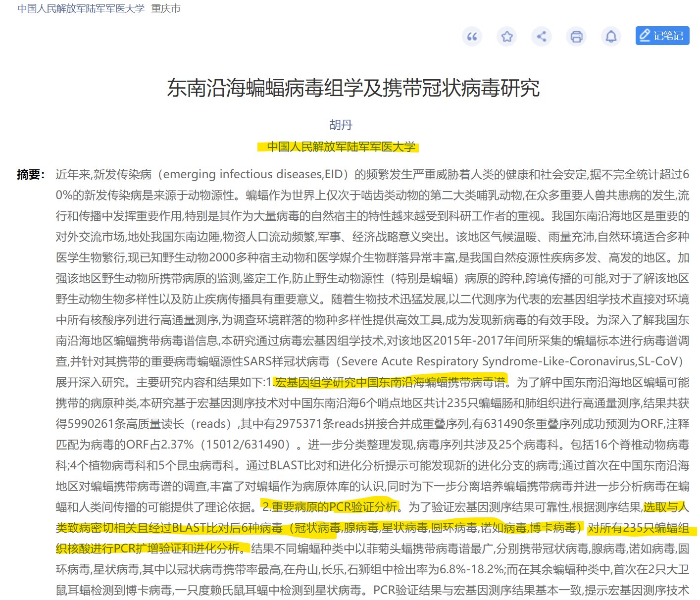The height and width of the screenshot is (600, 700).
Task: Click text emerging infectious diseases,EID
Action: click(x=253, y=174)
